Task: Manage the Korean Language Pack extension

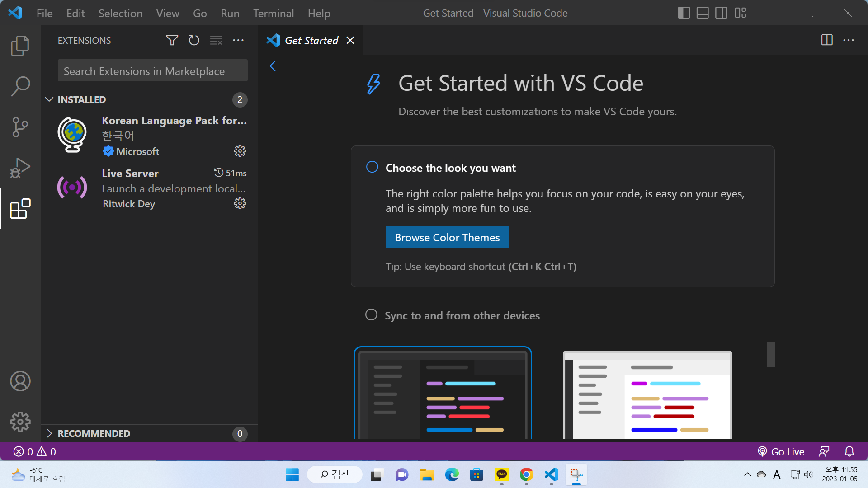Action: 240,151
